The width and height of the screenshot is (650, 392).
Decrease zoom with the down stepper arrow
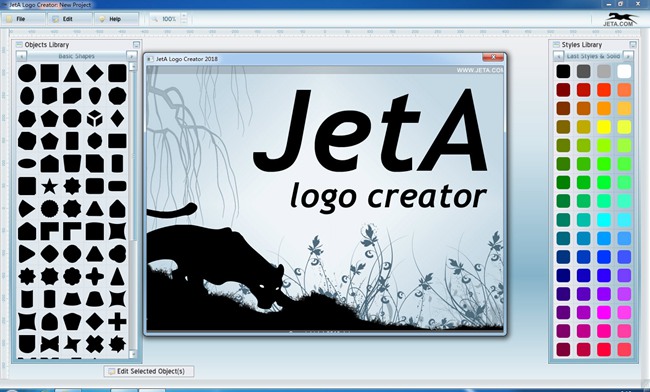point(184,22)
